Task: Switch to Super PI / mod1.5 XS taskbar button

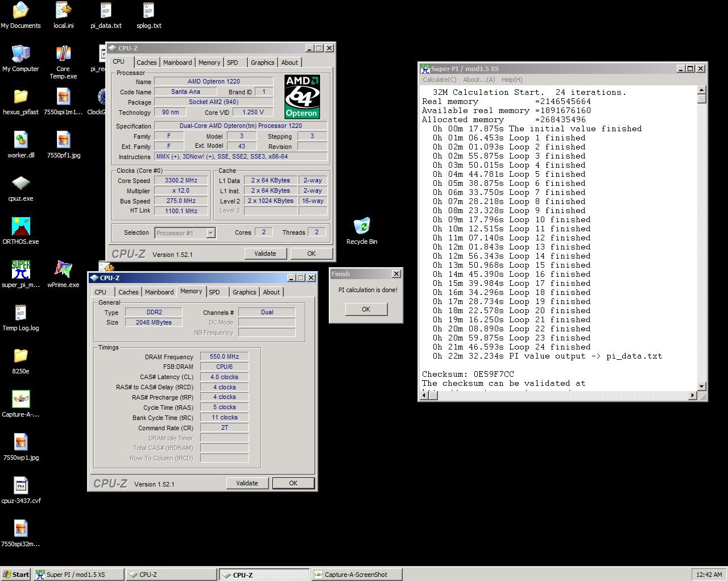Action: [78, 575]
